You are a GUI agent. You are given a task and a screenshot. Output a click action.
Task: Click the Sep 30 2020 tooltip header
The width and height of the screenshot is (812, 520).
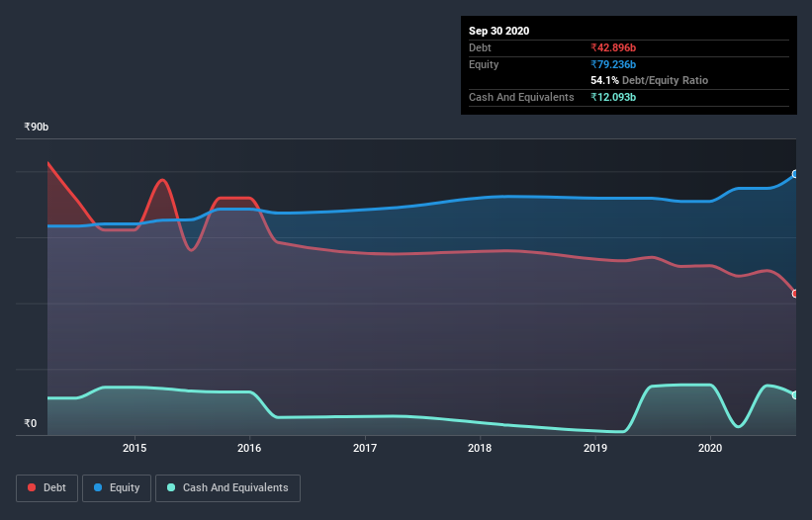tap(499, 31)
